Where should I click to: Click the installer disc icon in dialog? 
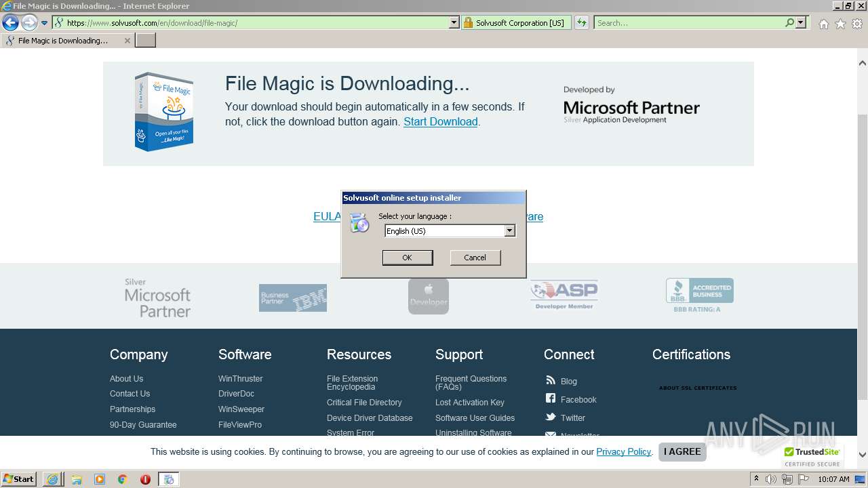click(359, 222)
